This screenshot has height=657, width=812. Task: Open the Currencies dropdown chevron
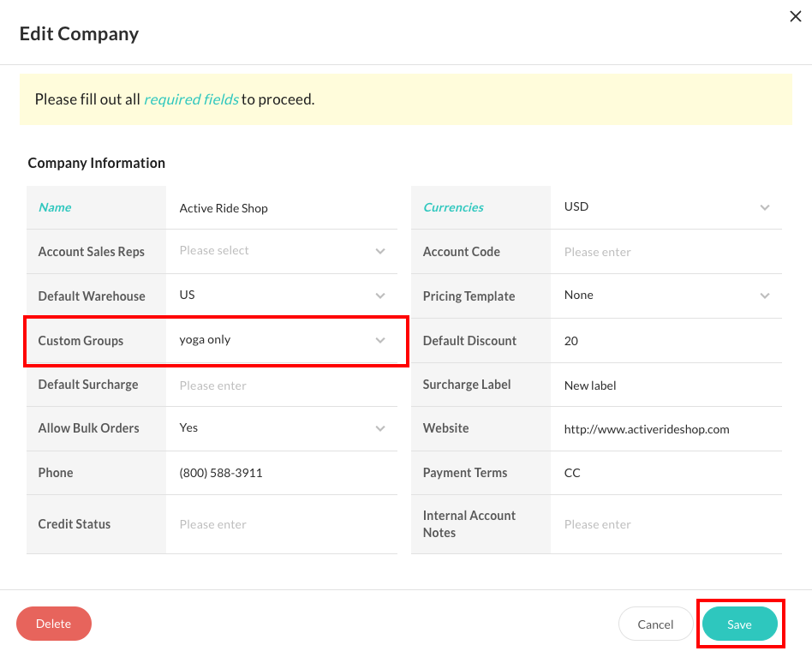765,207
